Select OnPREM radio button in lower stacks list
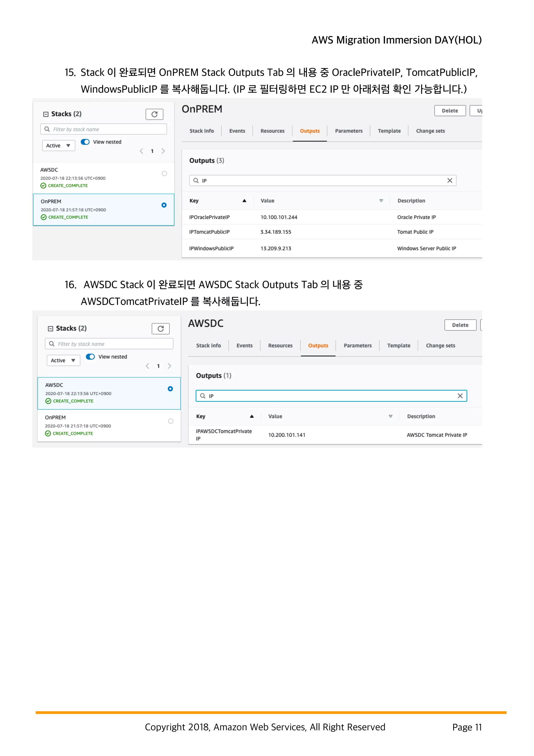Viewport: 534px width, 756px height. point(171,421)
